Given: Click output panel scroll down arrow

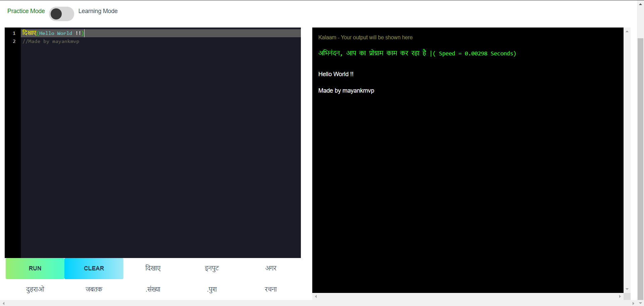Looking at the screenshot, I should (627, 289).
